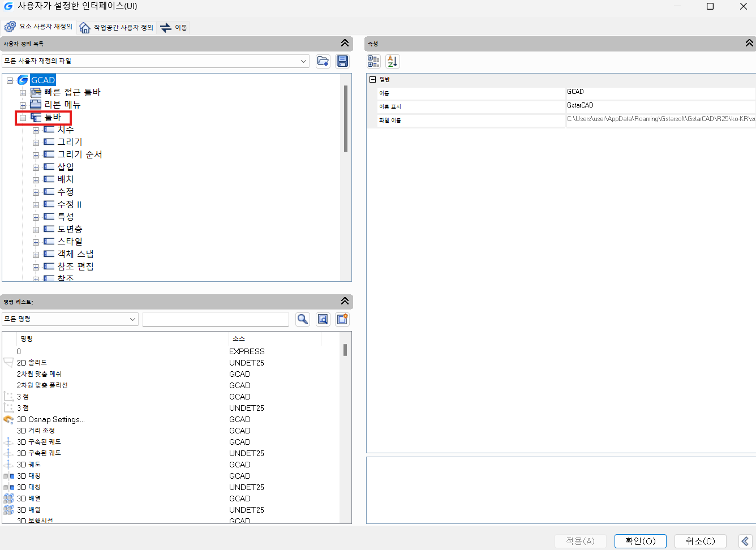
Task: Click the 취소(C) button
Action: (x=701, y=541)
